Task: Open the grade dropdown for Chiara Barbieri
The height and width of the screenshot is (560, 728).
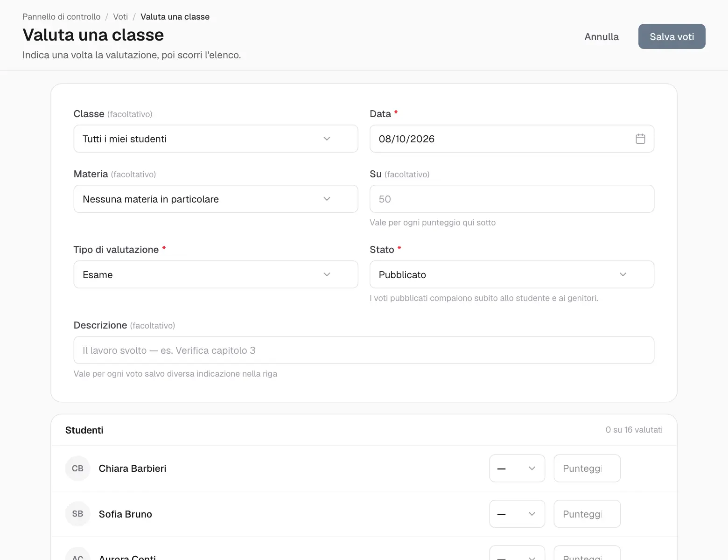Action: 517,468
